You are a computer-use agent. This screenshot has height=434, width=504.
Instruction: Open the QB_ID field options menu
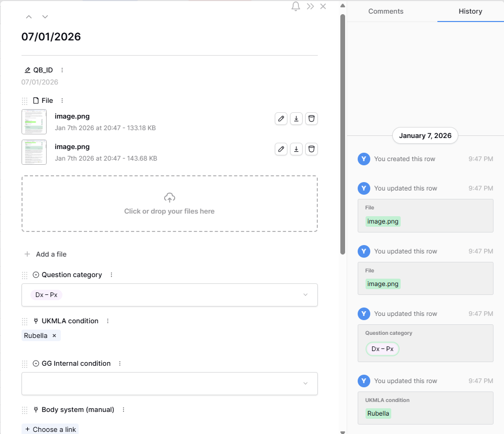[62, 70]
